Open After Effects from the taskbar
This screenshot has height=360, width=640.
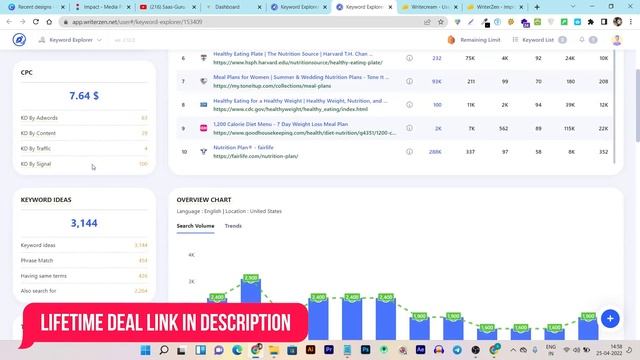pos(420,350)
